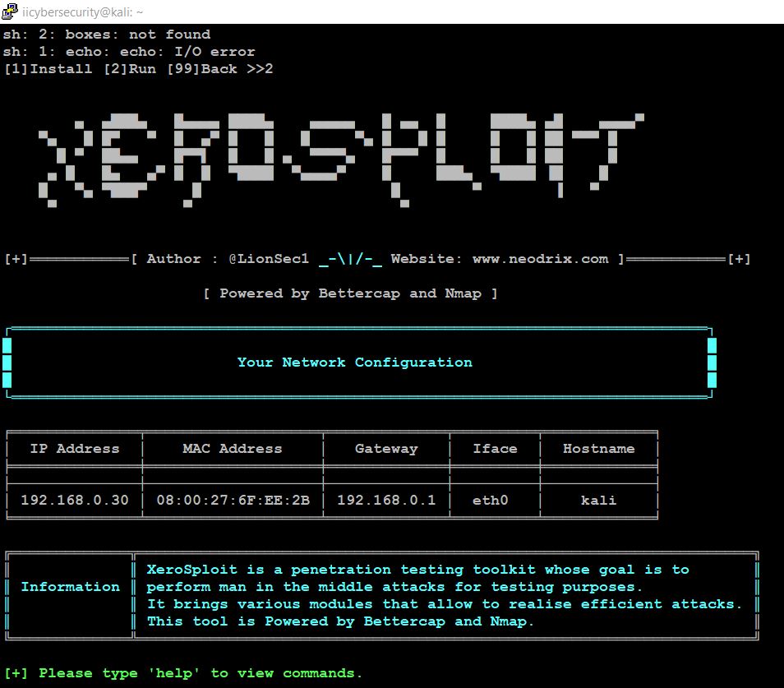Click the 'Gateway' column header
This screenshot has height=688, width=784.
point(386,449)
